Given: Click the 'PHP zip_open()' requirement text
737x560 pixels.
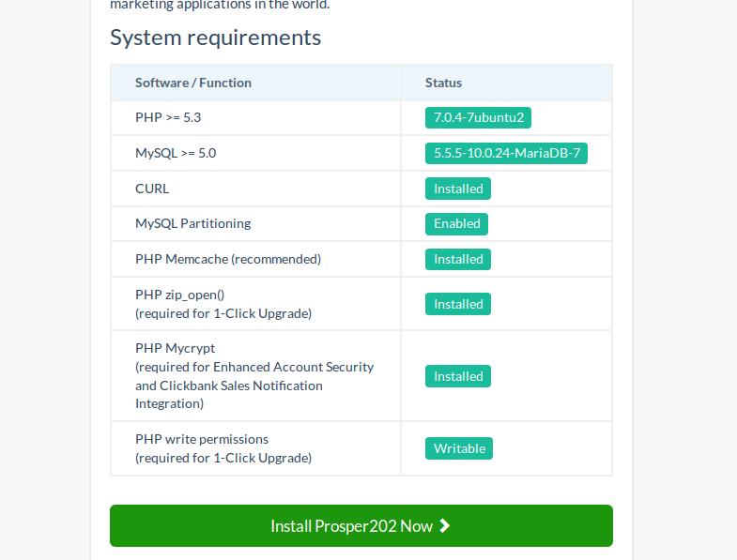Looking at the screenshot, I should tap(179, 295).
